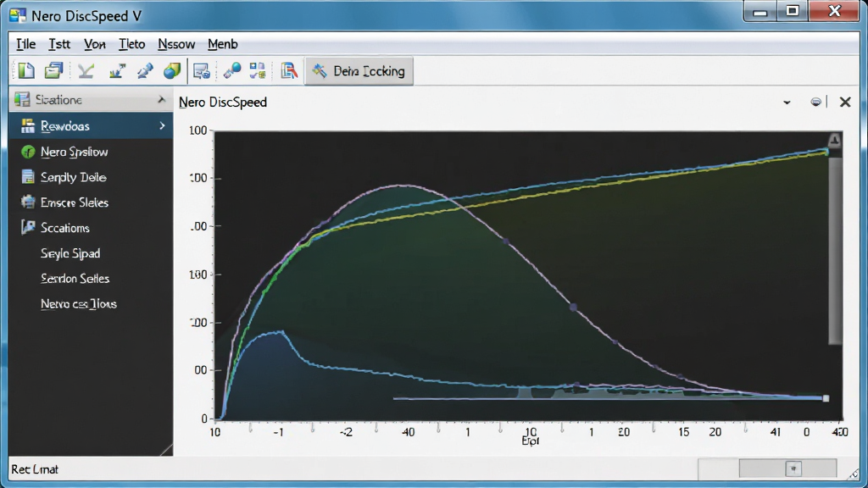Click the colored squares grid toolbar icon

tap(258, 71)
